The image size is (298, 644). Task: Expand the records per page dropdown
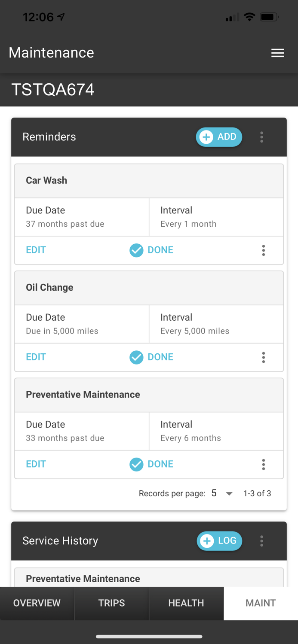pos(222,494)
